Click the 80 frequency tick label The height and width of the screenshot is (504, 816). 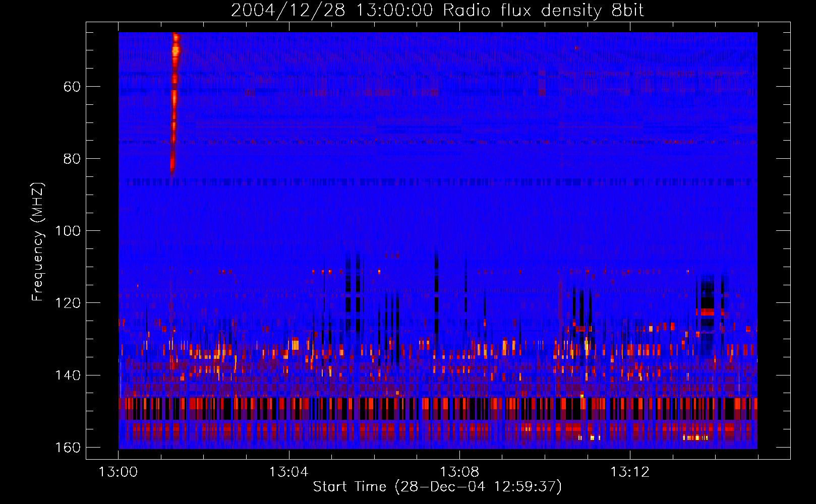pos(72,159)
